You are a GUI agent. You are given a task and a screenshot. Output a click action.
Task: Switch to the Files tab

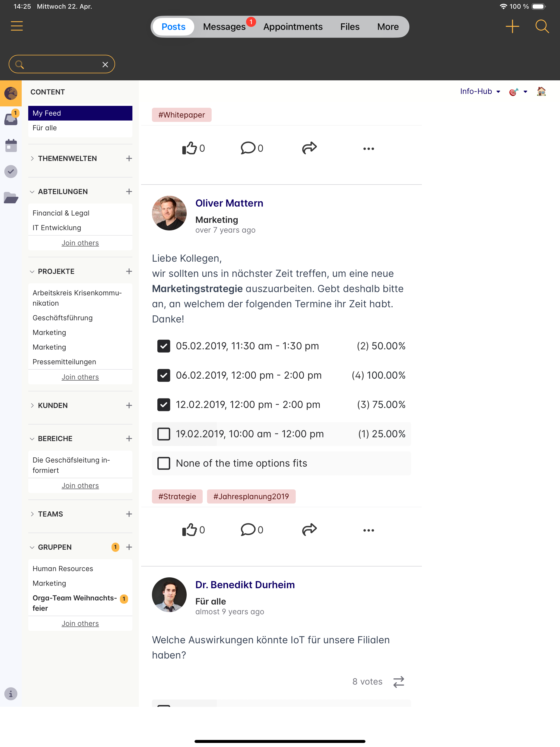[350, 27]
